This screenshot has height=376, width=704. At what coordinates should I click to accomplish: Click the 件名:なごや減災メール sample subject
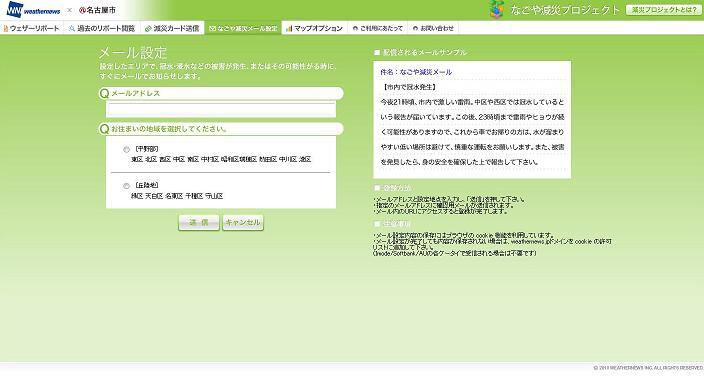[416, 72]
